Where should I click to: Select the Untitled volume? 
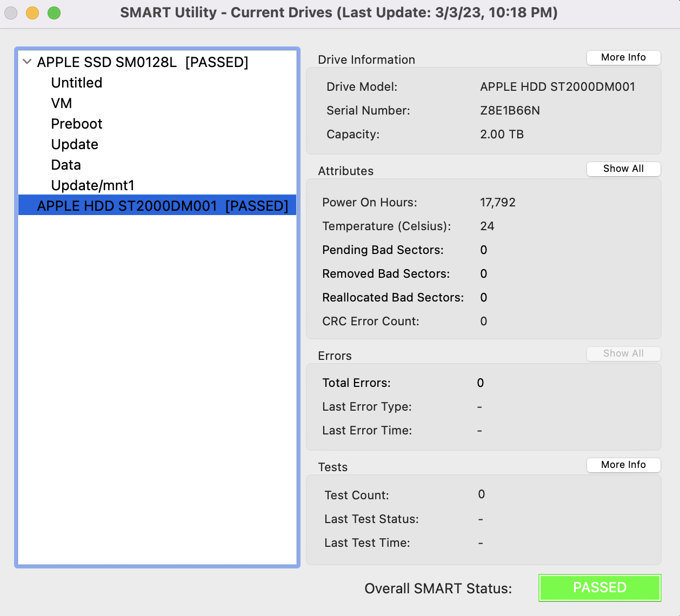point(77,83)
